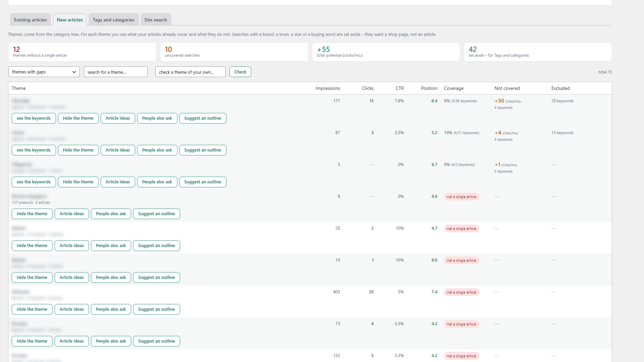Viewport: 644px width, 362px height.
Task: Suggest an outline for the 403-impressions theme
Action: pos(157,309)
